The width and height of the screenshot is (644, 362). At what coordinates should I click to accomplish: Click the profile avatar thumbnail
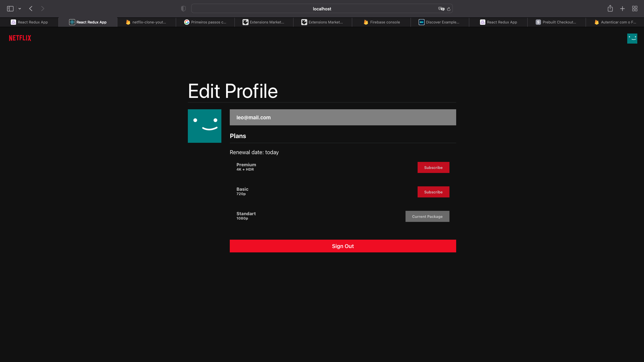point(204,126)
